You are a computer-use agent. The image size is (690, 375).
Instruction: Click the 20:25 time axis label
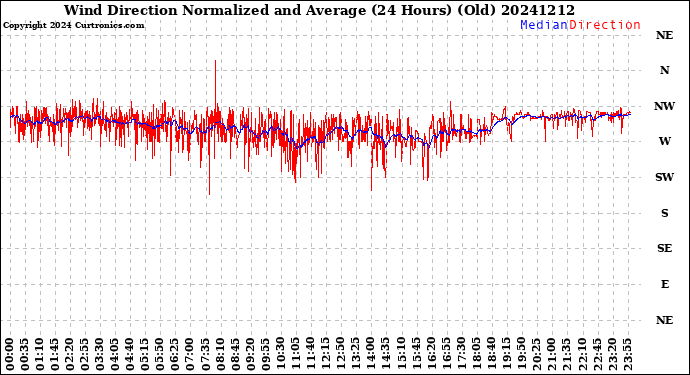coord(536,355)
